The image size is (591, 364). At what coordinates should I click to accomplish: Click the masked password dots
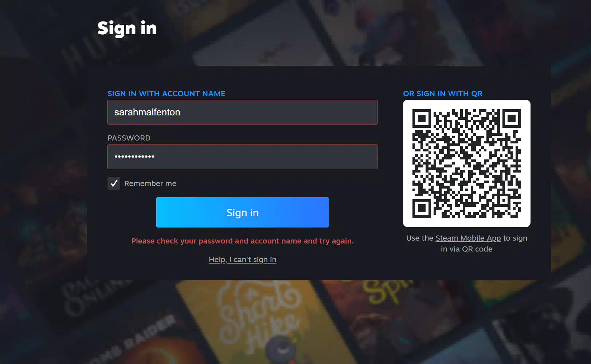point(134,157)
